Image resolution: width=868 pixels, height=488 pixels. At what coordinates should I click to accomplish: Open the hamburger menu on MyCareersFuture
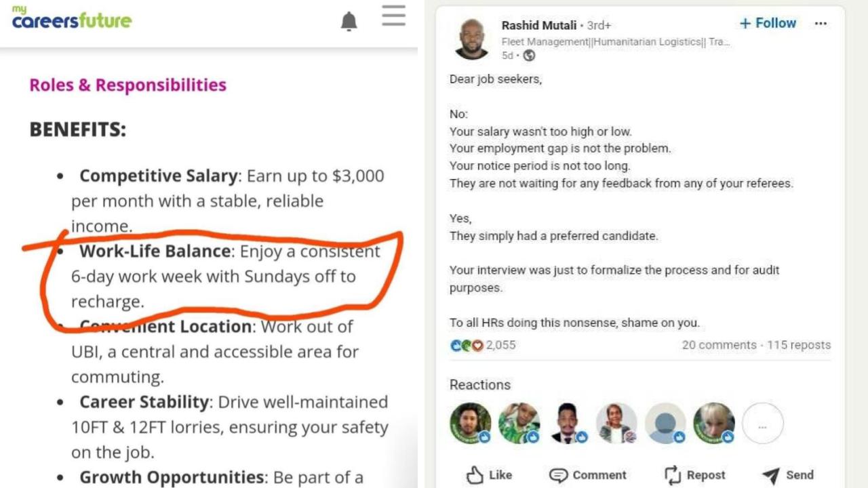click(x=393, y=18)
